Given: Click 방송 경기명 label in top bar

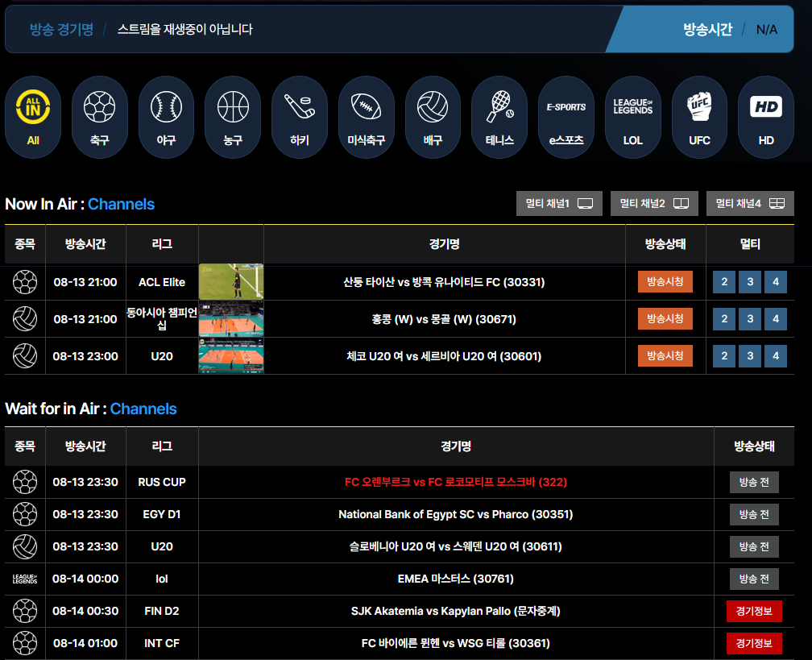Looking at the screenshot, I should click(x=61, y=29).
